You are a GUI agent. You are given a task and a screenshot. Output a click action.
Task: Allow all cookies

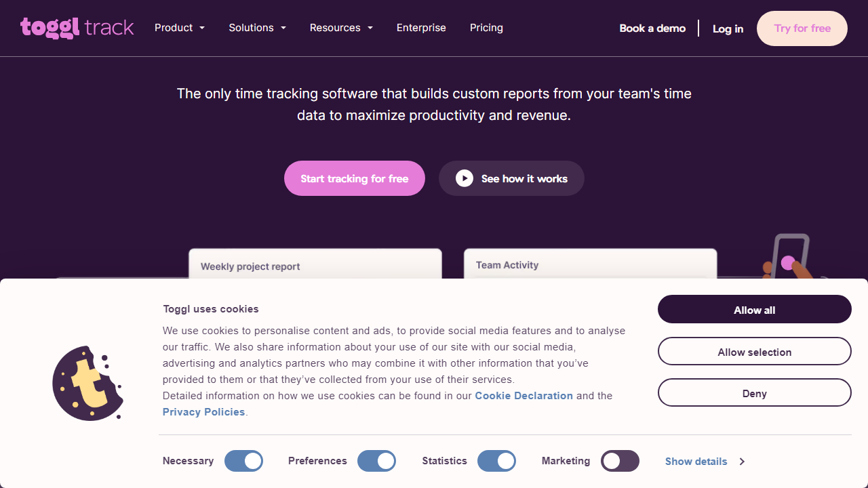coord(755,309)
